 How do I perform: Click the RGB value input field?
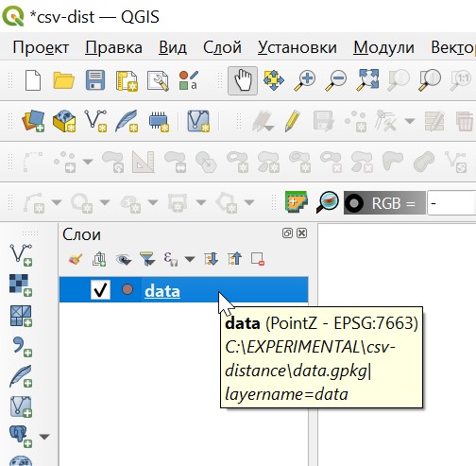click(x=451, y=203)
